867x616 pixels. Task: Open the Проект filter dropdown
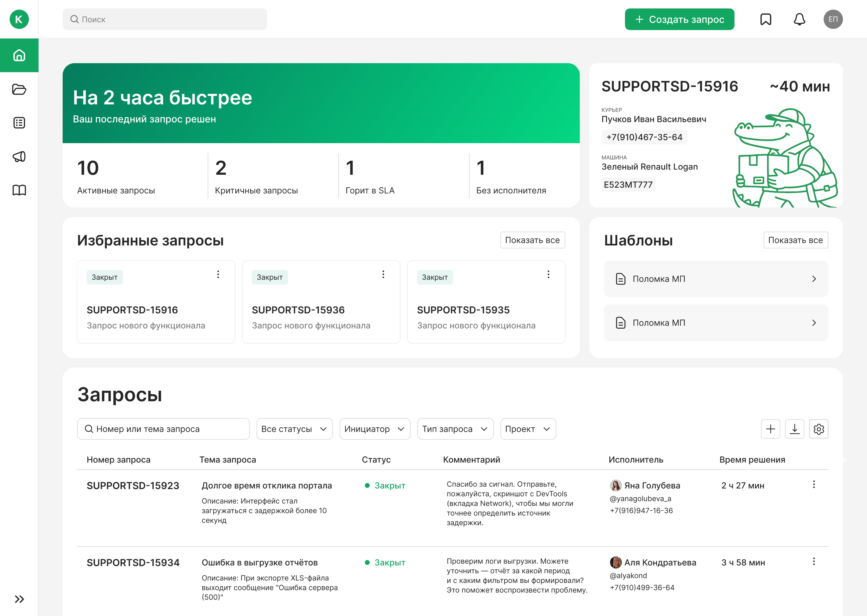click(x=528, y=429)
